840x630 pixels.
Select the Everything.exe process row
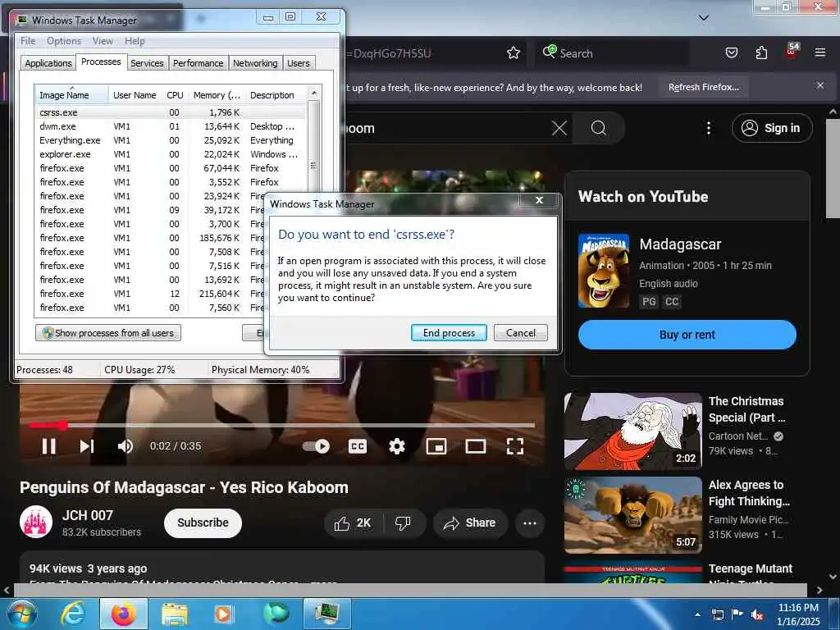[171, 140]
